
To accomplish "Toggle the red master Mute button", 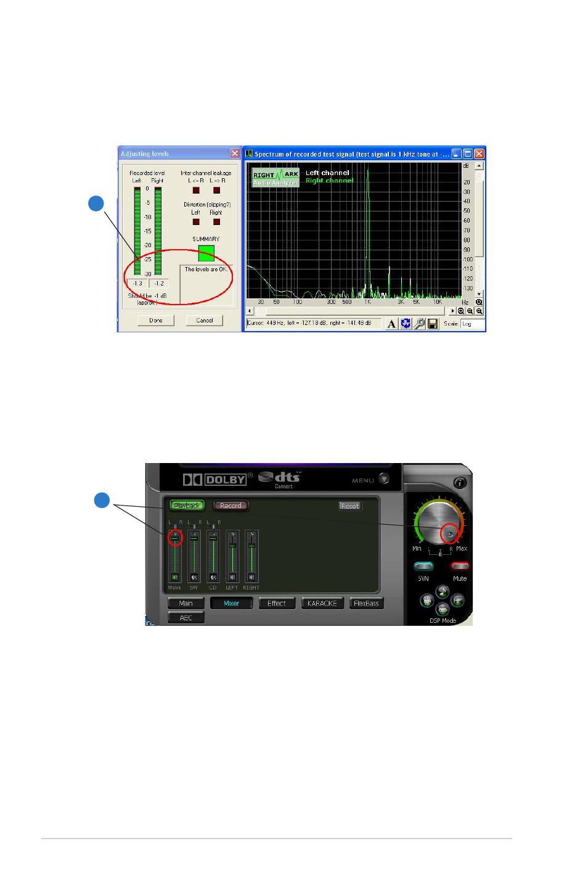I will click(460, 566).
